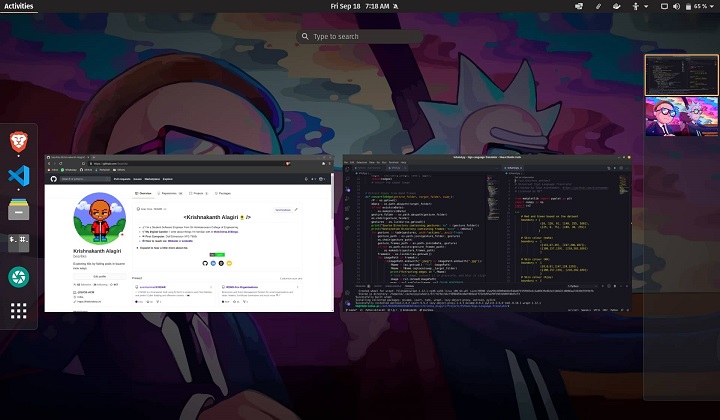
Task: Open the Terminal menu in VS Code
Action: click(394, 162)
